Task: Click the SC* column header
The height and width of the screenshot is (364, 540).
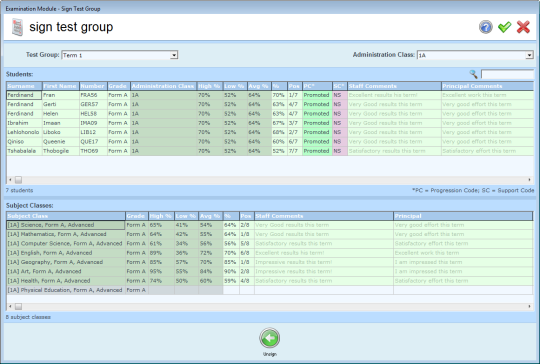Action: point(340,86)
